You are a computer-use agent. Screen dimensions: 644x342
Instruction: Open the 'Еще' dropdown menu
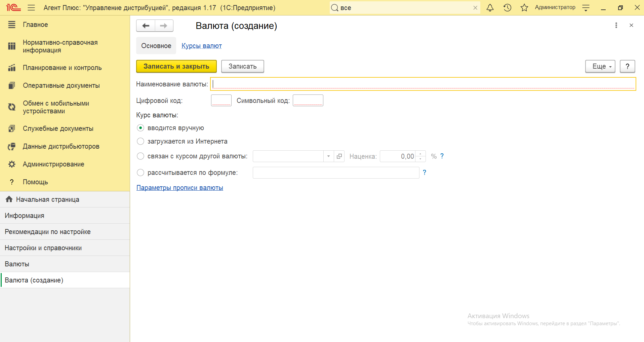point(600,67)
